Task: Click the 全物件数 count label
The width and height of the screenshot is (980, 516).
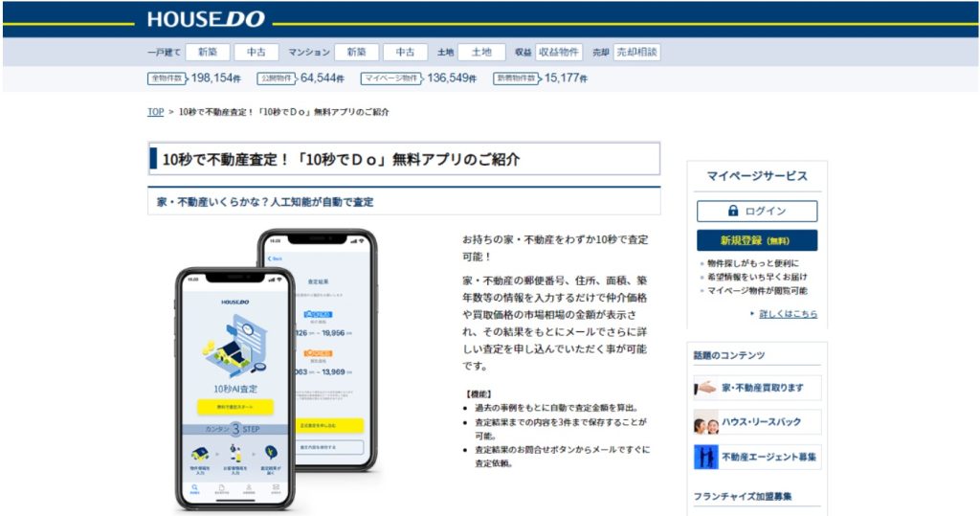Action: point(167,79)
